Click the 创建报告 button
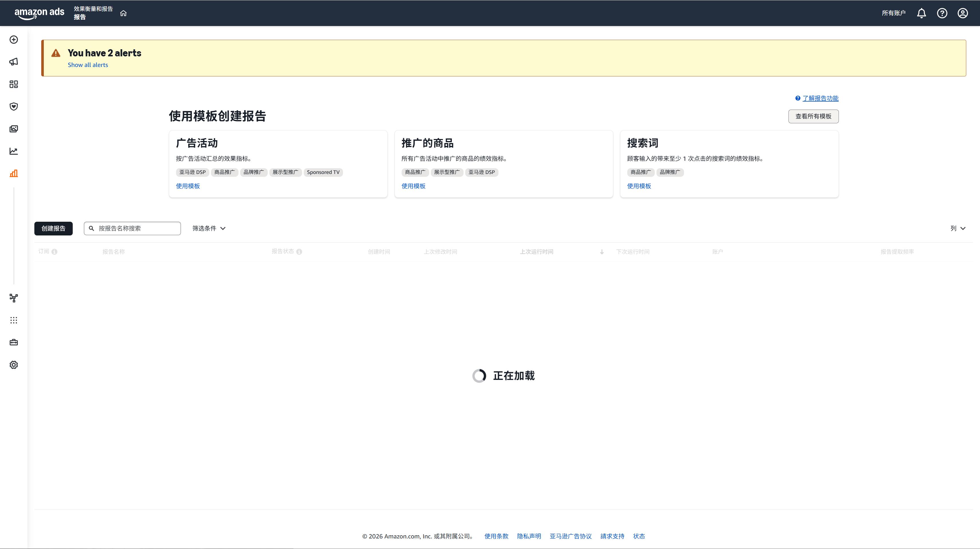 [x=53, y=229]
